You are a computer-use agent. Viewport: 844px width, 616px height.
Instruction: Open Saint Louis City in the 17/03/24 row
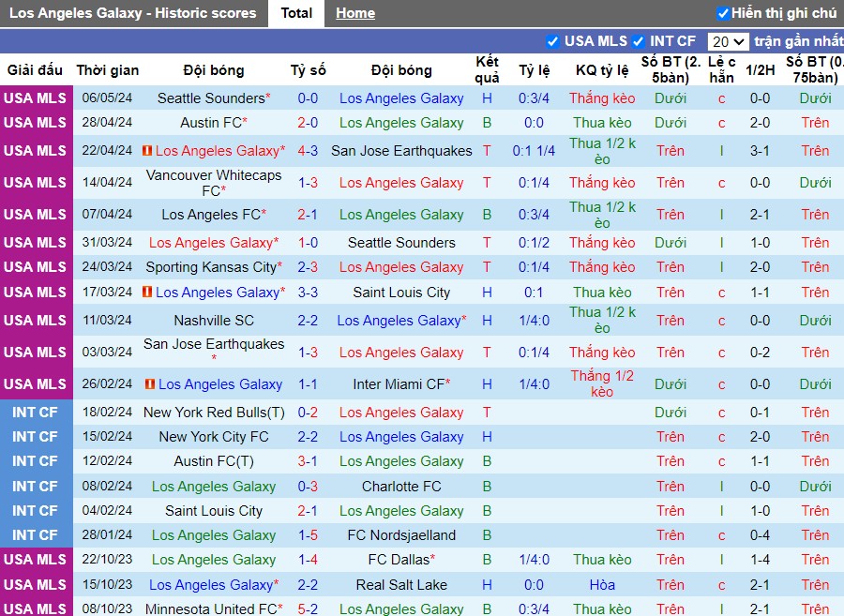click(401, 293)
